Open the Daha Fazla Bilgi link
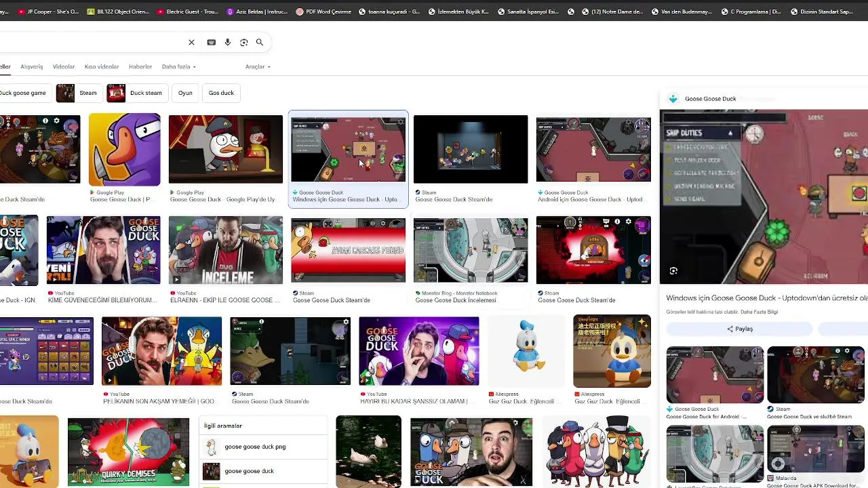This screenshot has width=868, height=488. 759,312
